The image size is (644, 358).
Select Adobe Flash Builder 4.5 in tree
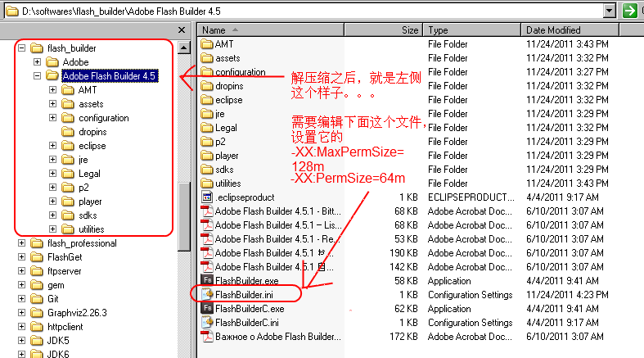(x=110, y=76)
